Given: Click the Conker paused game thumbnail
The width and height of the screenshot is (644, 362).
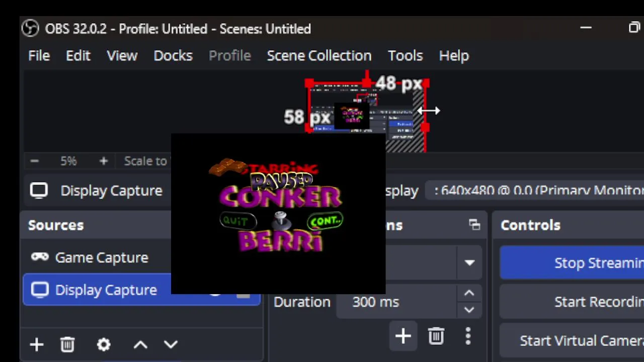Looking at the screenshot, I should [278, 214].
